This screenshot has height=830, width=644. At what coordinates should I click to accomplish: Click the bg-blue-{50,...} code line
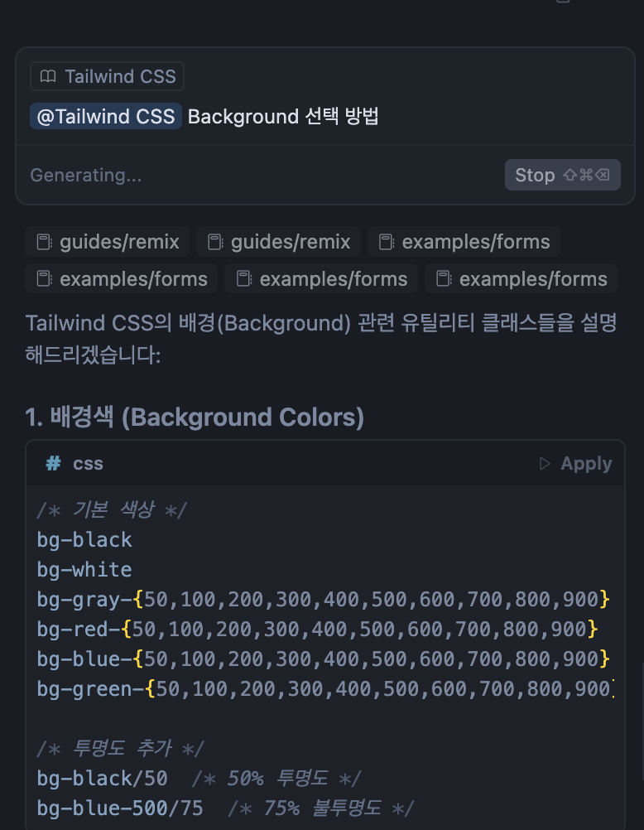[x=324, y=659]
